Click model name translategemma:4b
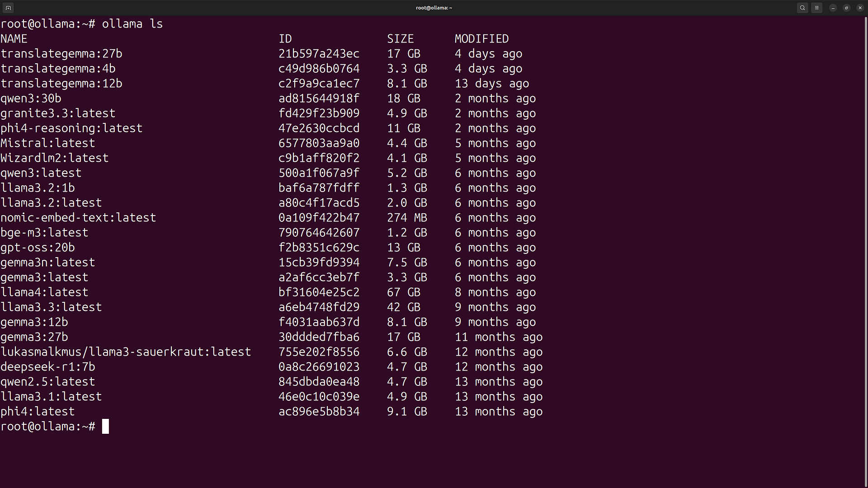Image resolution: width=868 pixels, height=488 pixels. tap(58, 69)
